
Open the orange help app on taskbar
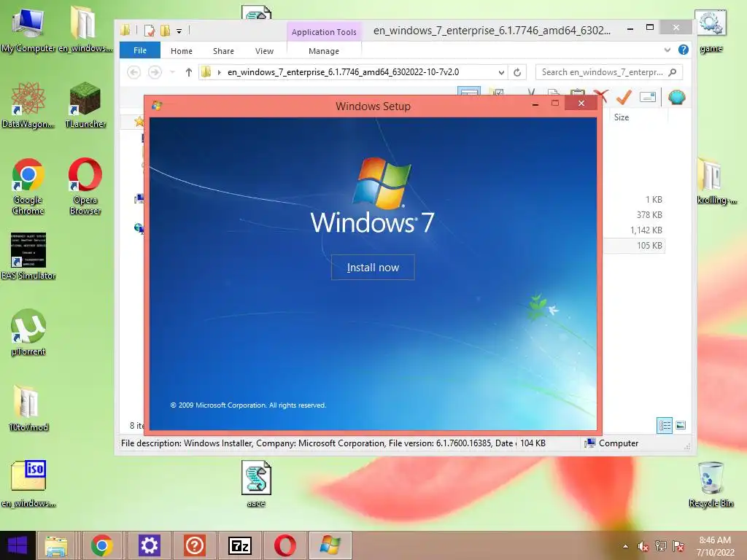pyautogui.click(x=194, y=545)
